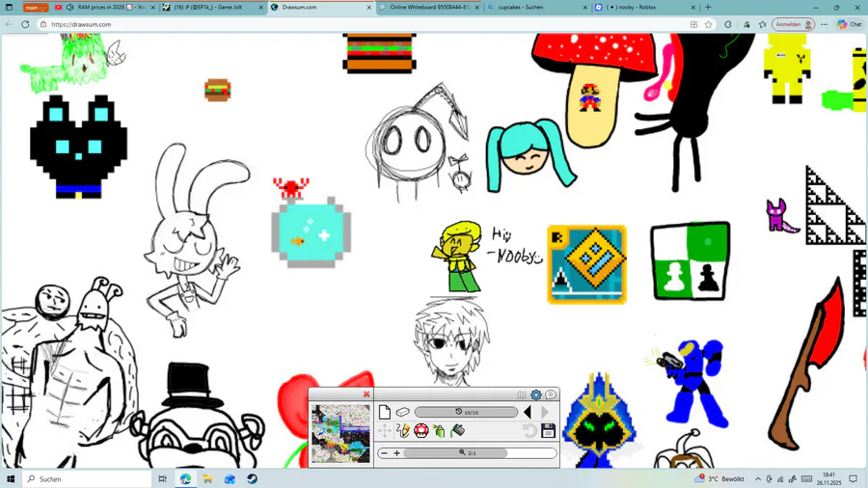Close the Drawsum.com browser tab
The width and height of the screenshot is (868, 488).
tap(369, 7)
